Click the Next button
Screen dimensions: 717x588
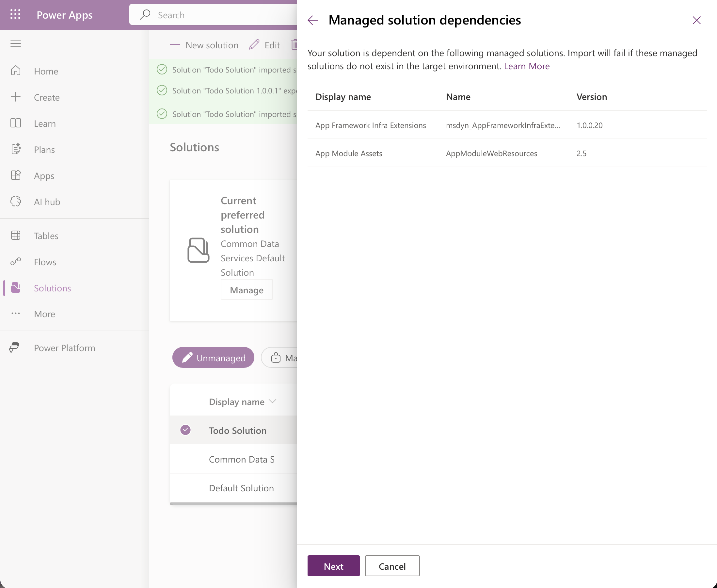tap(333, 566)
